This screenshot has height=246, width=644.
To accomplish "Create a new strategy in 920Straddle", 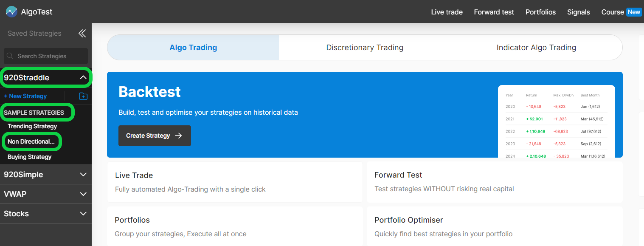I will (x=25, y=96).
